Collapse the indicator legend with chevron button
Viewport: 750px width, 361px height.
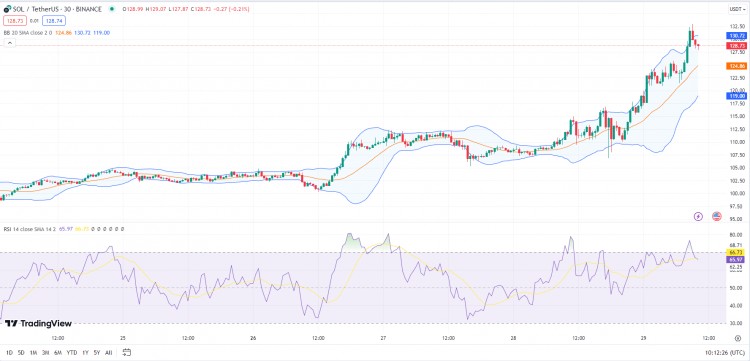point(10,43)
